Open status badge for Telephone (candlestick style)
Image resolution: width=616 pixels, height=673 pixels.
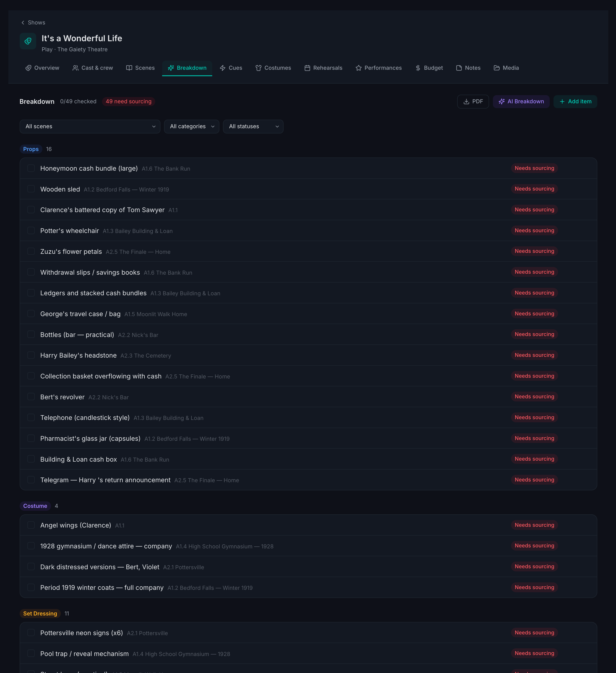tap(534, 418)
